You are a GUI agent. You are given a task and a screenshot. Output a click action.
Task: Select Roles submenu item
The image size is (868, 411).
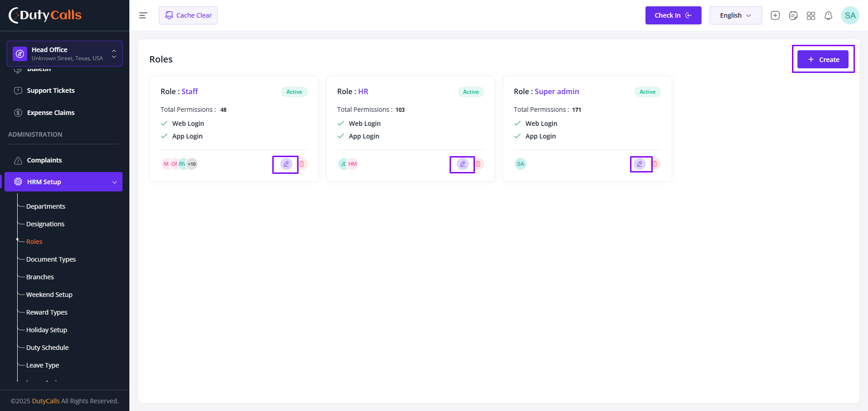(x=34, y=242)
